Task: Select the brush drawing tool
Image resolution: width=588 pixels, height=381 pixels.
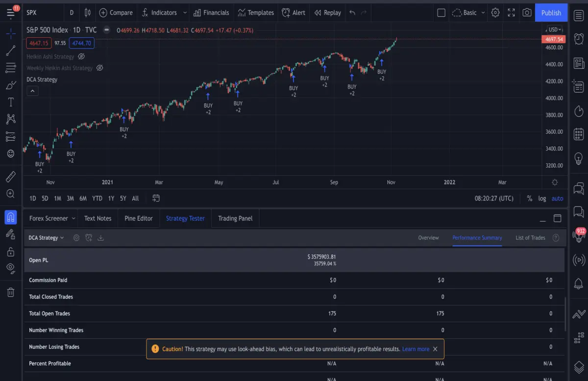Action: pos(11,85)
